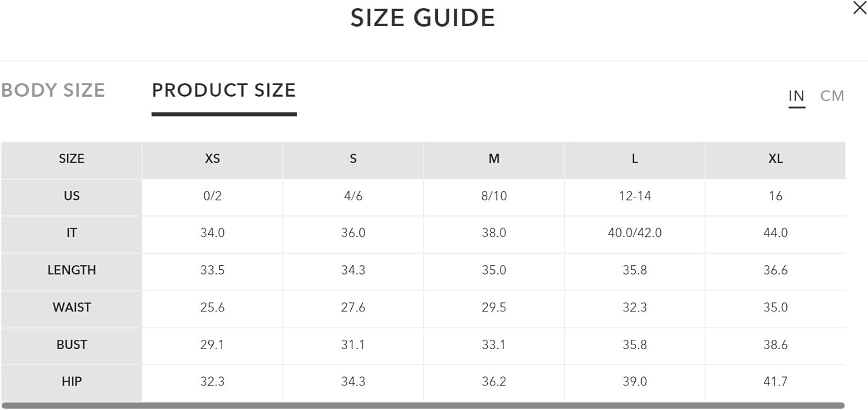868x410 pixels.
Task: Select the XL column header
Action: 775,159
